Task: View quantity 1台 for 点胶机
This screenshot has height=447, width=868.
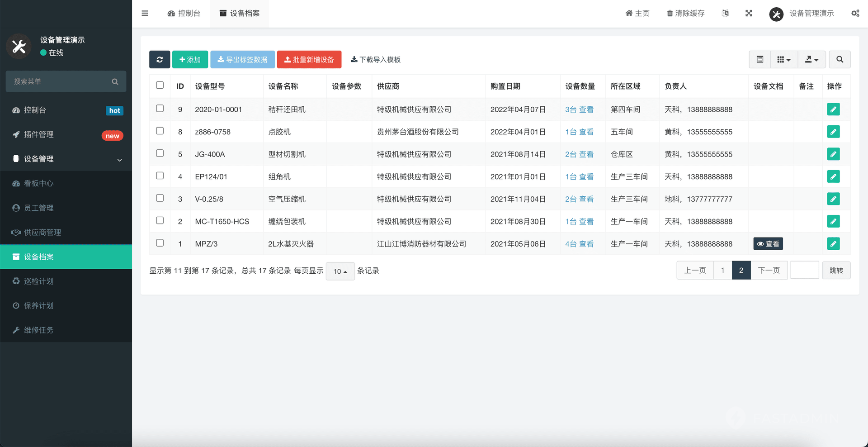Action: click(579, 132)
